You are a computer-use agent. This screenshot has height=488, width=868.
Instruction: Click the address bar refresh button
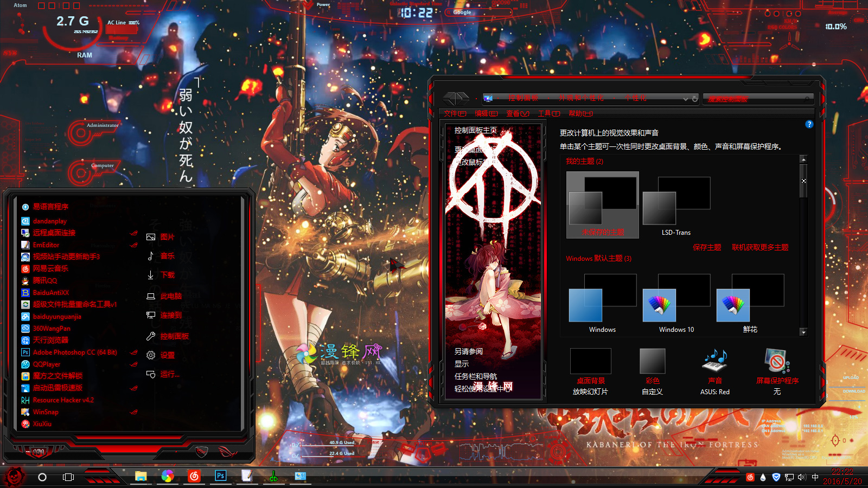[x=695, y=99]
